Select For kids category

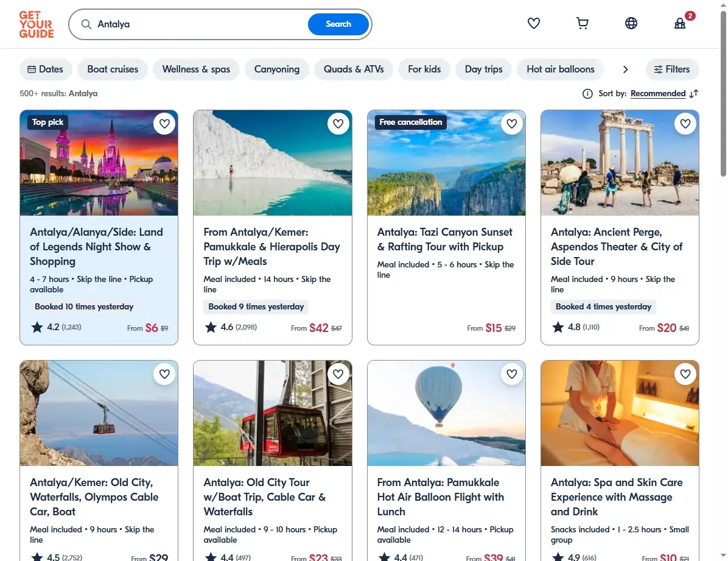coord(424,69)
